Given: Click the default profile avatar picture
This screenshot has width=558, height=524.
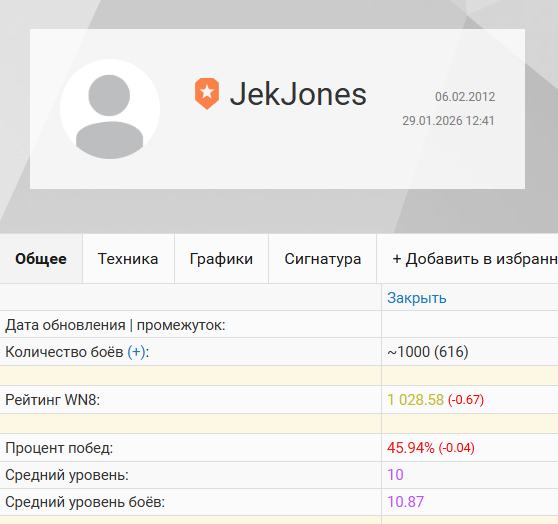Looking at the screenshot, I should pyautogui.click(x=110, y=109).
